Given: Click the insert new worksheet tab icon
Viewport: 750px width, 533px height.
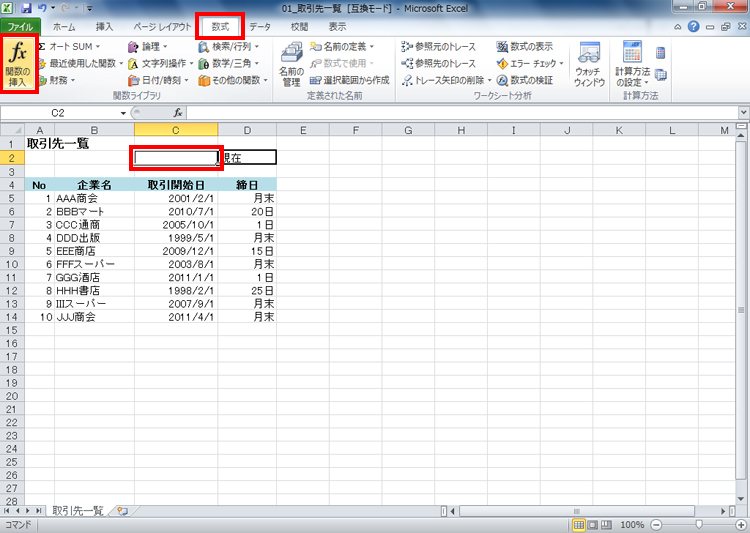Looking at the screenshot, I should (122, 511).
